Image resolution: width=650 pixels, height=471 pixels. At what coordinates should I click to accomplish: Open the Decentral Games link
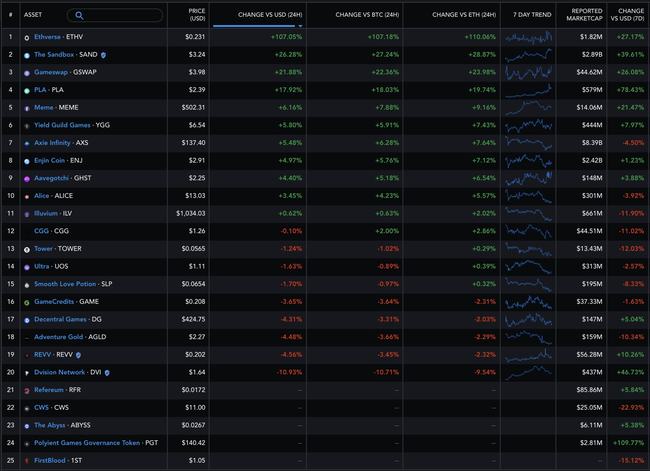[60, 319]
